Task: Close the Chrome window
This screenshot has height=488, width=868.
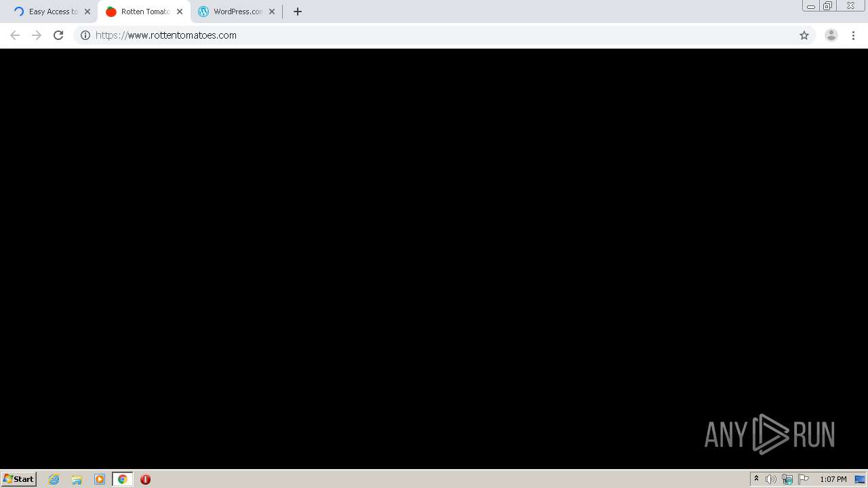Action: point(850,6)
